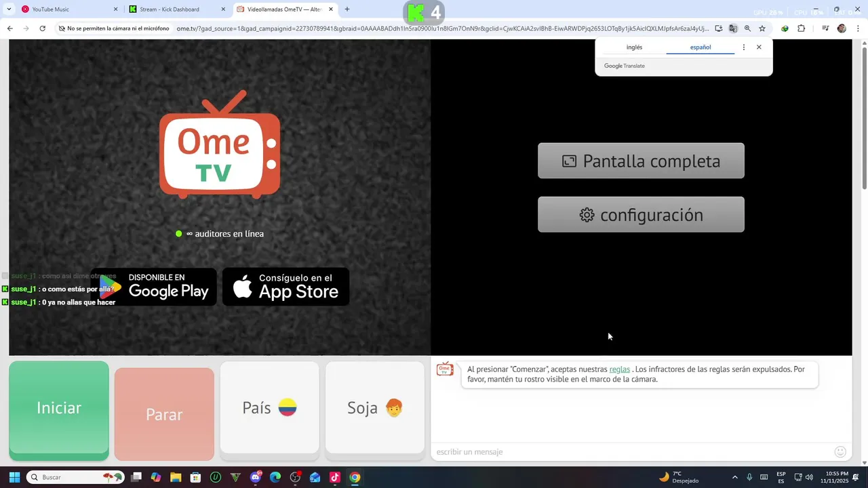Select inglés in the translate popup
The height and width of the screenshot is (488, 868).
click(x=634, y=47)
